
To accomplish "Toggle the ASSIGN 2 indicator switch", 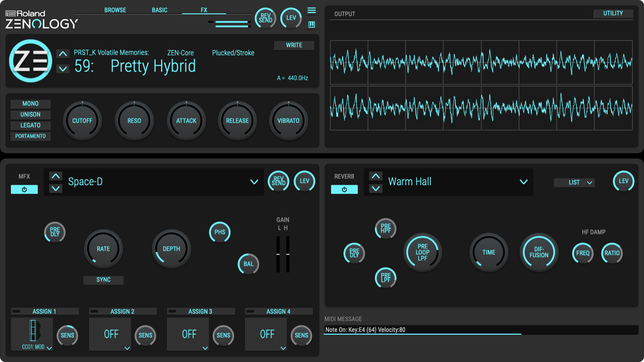I will coord(94,311).
